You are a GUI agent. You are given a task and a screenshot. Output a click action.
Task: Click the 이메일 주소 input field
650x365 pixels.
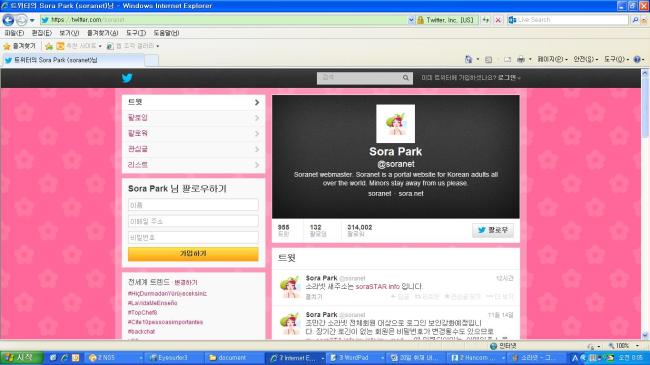[193, 221]
